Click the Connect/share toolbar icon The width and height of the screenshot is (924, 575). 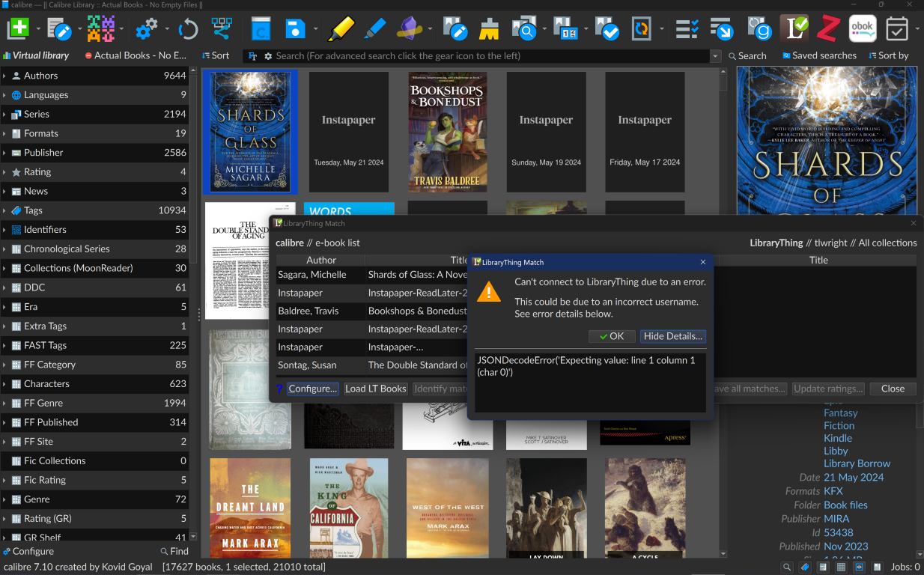point(222,29)
